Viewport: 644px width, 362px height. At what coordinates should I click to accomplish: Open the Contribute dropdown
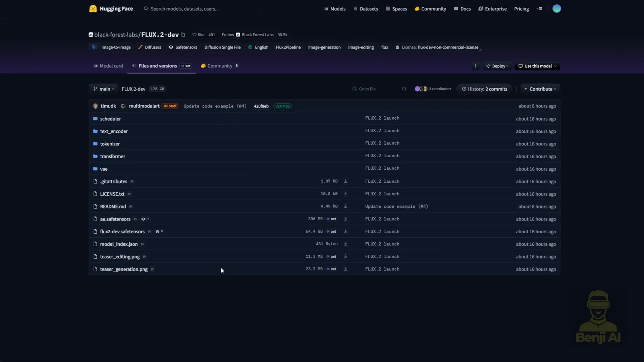tap(540, 89)
